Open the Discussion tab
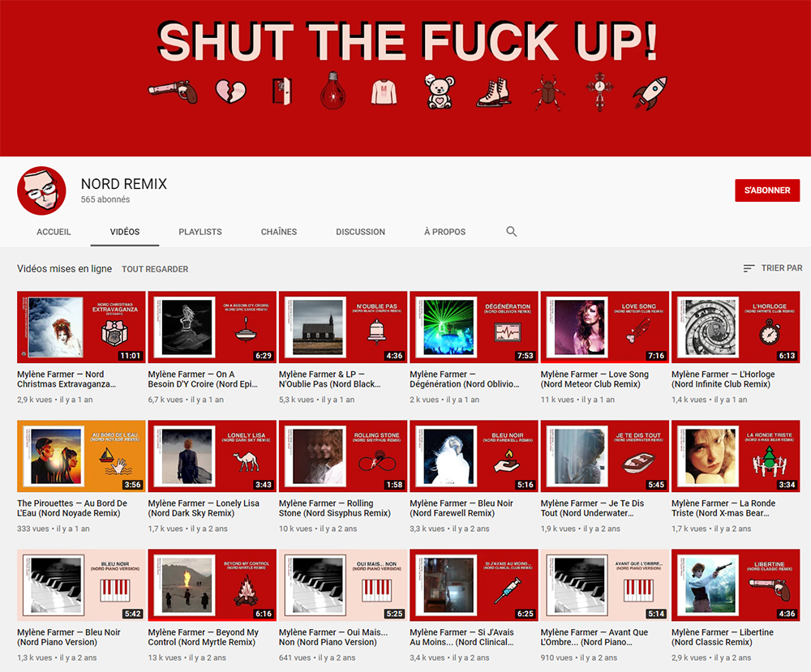 coord(361,232)
